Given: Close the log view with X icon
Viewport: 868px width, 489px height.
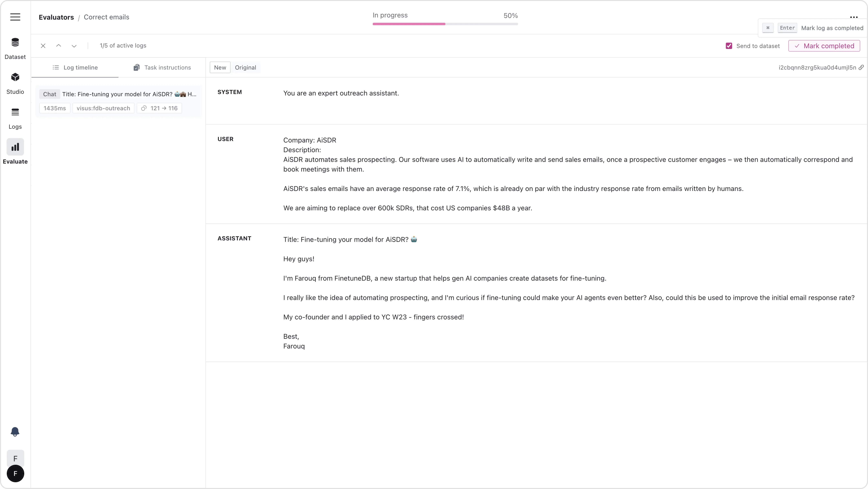Looking at the screenshot, I should point(43,46).
